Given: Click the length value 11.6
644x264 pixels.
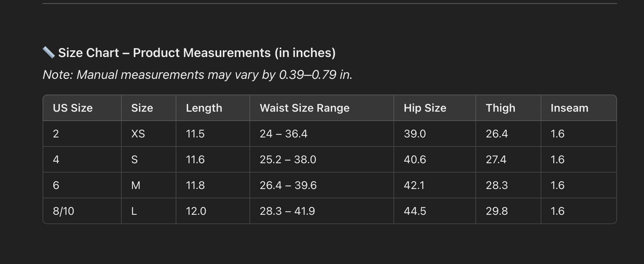Looking at the screenshot, I should click(195, 160).
